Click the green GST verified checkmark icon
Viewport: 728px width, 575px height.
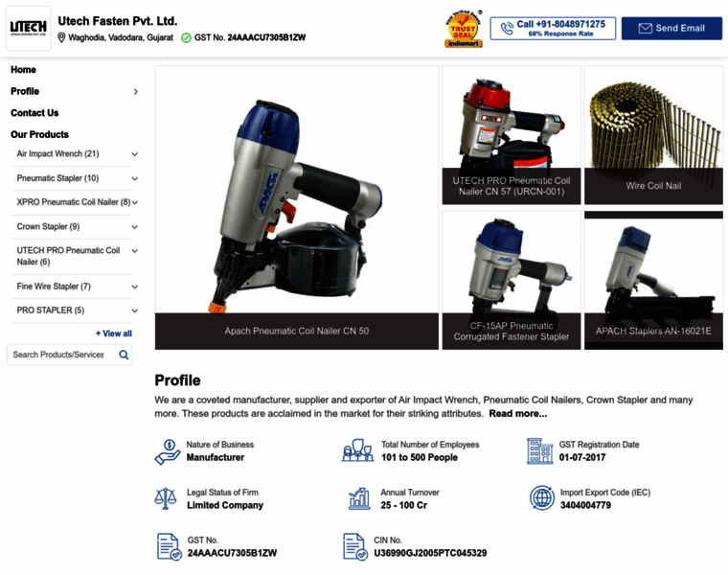click(186, 37)
